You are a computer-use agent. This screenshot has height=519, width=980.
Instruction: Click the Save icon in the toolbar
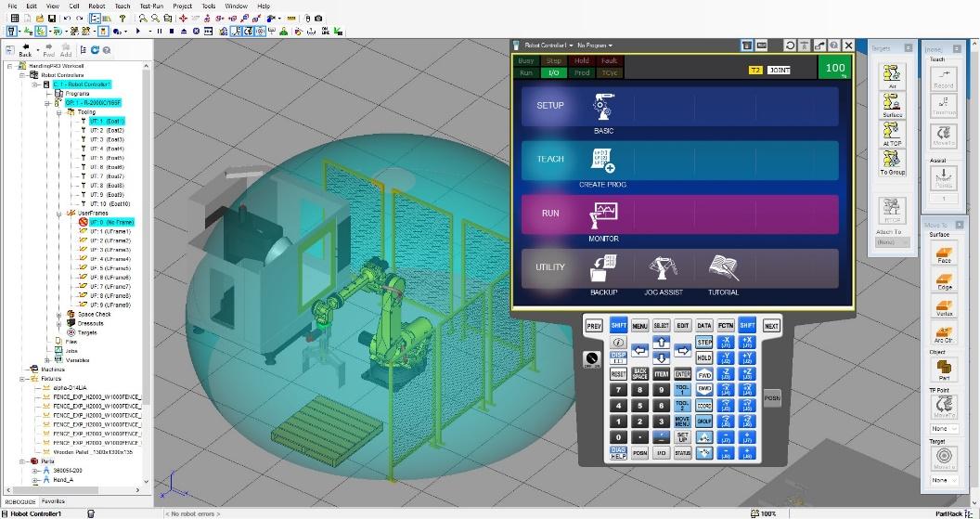point(52,19)
